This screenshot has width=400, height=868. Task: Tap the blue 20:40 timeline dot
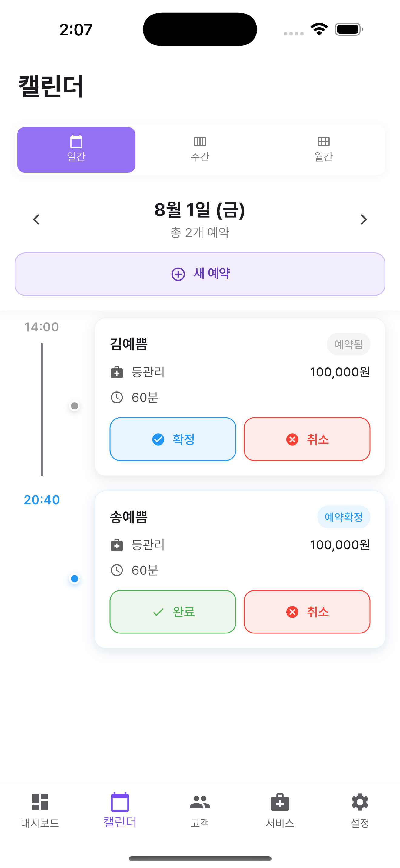pyautogui.click(x=75, y=579)
